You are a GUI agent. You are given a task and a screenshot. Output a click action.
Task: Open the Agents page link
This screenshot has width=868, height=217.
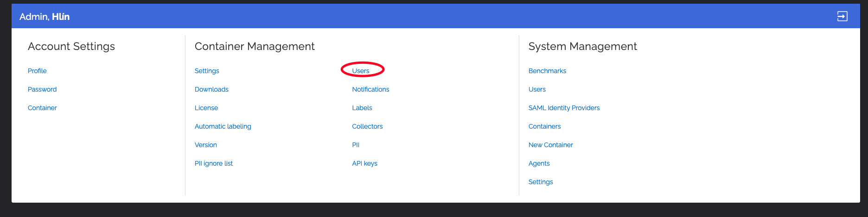pos(539,163)
